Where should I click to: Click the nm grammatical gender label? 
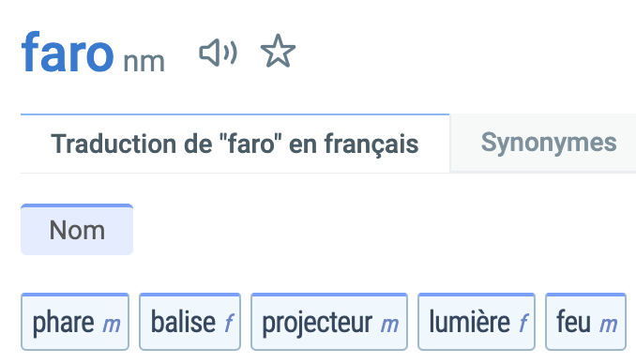[144, 62]
